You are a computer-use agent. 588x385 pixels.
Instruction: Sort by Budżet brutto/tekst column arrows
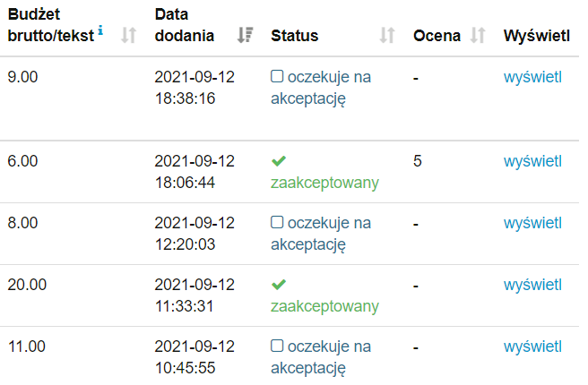(x=128, y=36)
